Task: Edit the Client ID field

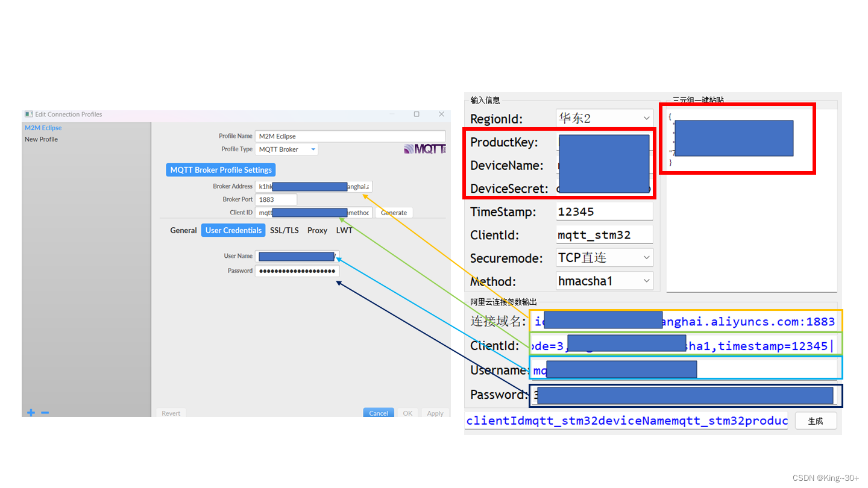Action: pyautogui.click(x=313, y=213)
